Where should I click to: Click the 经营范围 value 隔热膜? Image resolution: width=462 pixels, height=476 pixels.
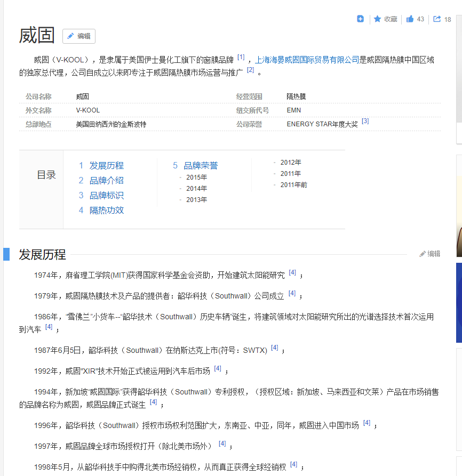point(296,96)
